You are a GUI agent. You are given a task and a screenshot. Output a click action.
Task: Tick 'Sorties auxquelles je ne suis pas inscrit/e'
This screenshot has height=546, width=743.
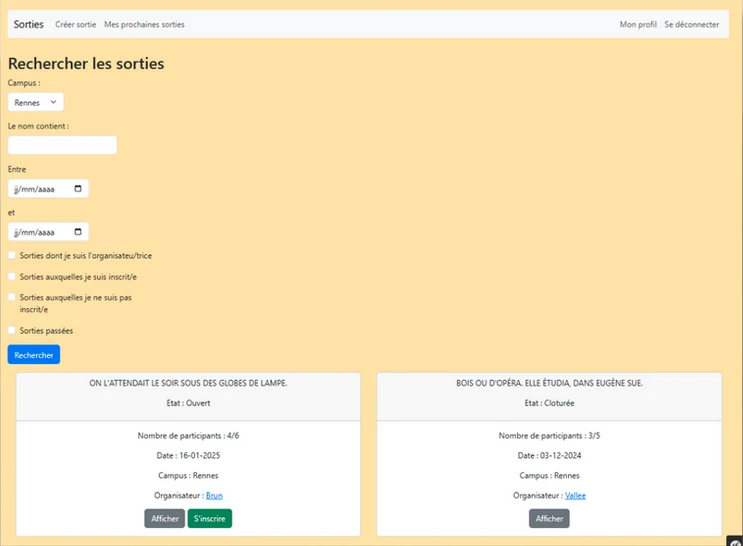[x=13, y=297]
